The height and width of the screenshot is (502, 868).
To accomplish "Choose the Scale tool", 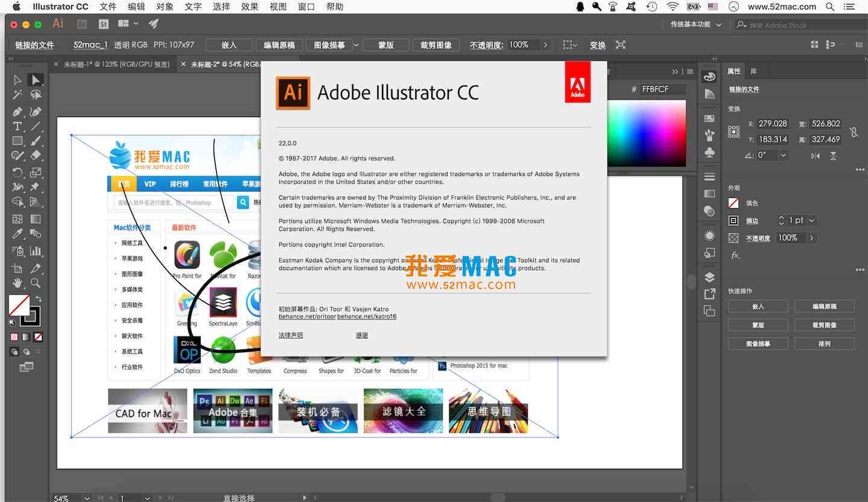I will (x=36, y=172).
